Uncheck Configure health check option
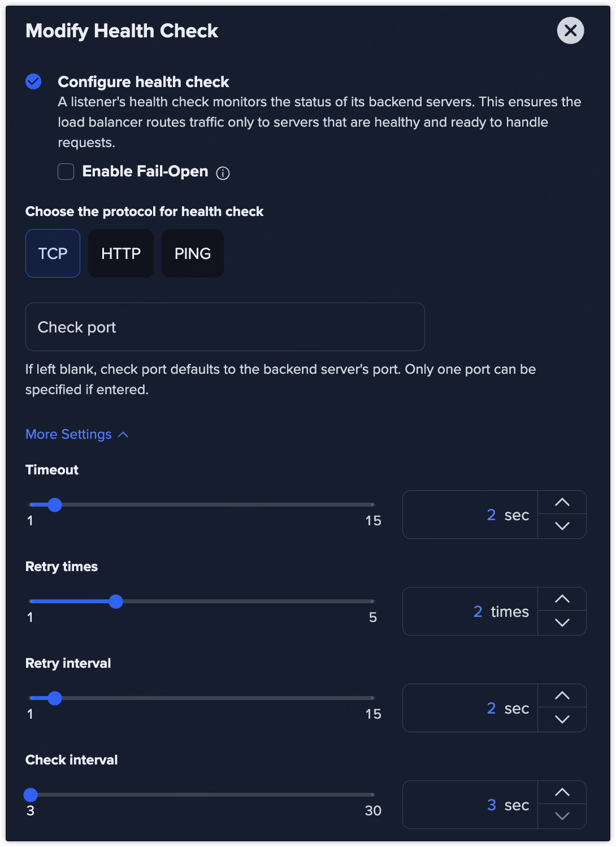 33,82
